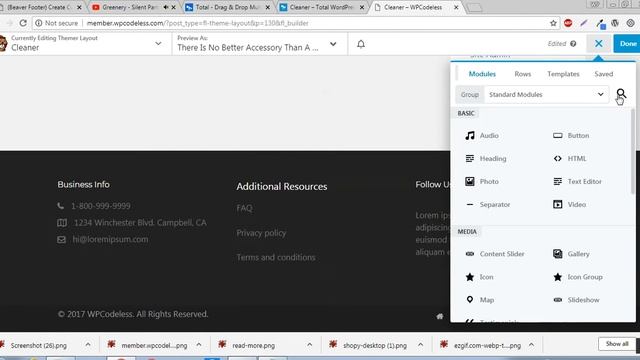The width and height of the screenshot is (640, 360).
Task: Add the HTML module
Action: tap(570, 158)
